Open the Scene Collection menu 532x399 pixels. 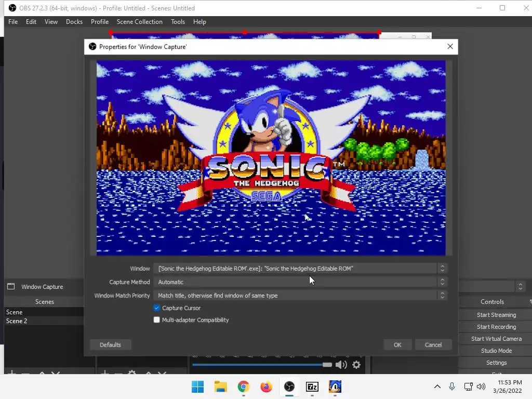point(139,22)
